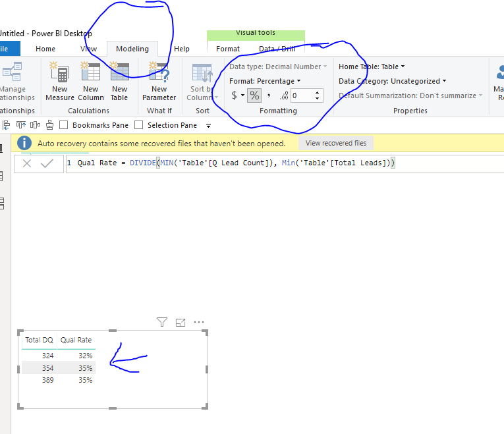This screenshot has height=434, width=504.
Task: Click View recovered files button
Action: (336, 143)
